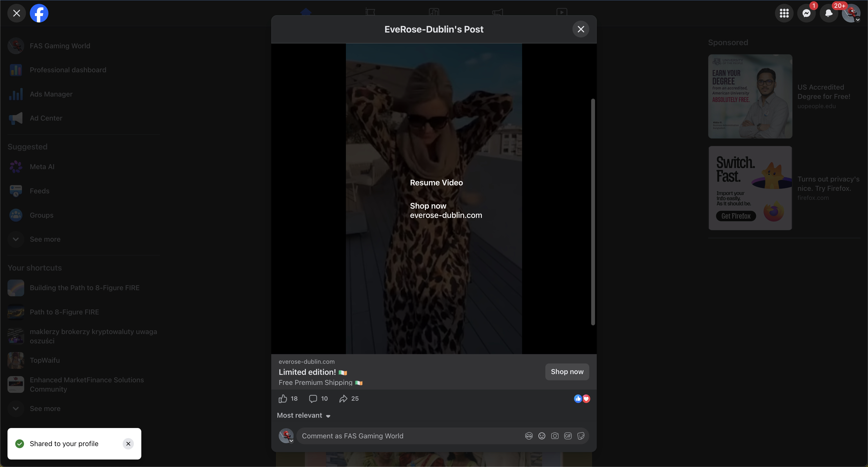
Task: Click the X button beside Facebook logo
Action: pyautogui.click(x=17, y=13)
